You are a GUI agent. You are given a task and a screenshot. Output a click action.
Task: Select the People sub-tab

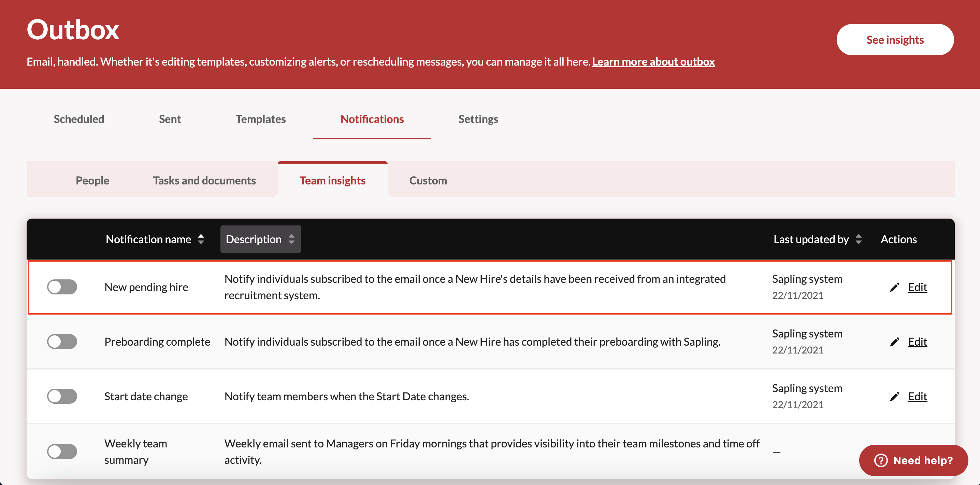(92, 180)
